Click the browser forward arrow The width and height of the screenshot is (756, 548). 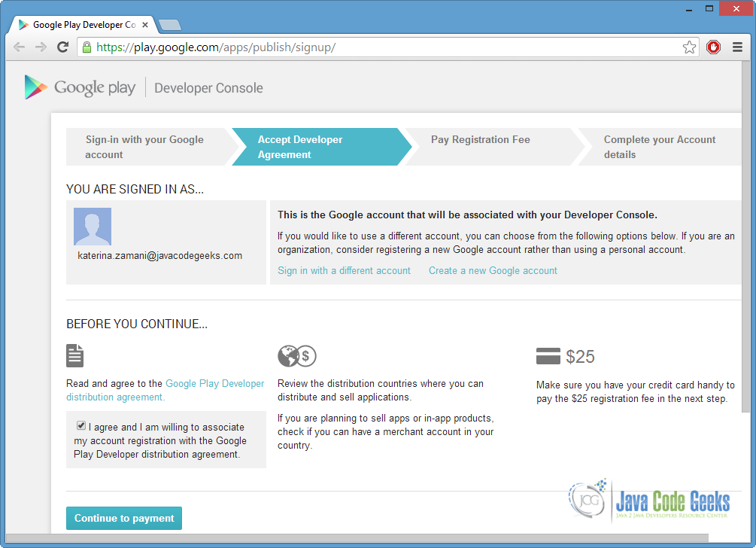pos(41,47)
